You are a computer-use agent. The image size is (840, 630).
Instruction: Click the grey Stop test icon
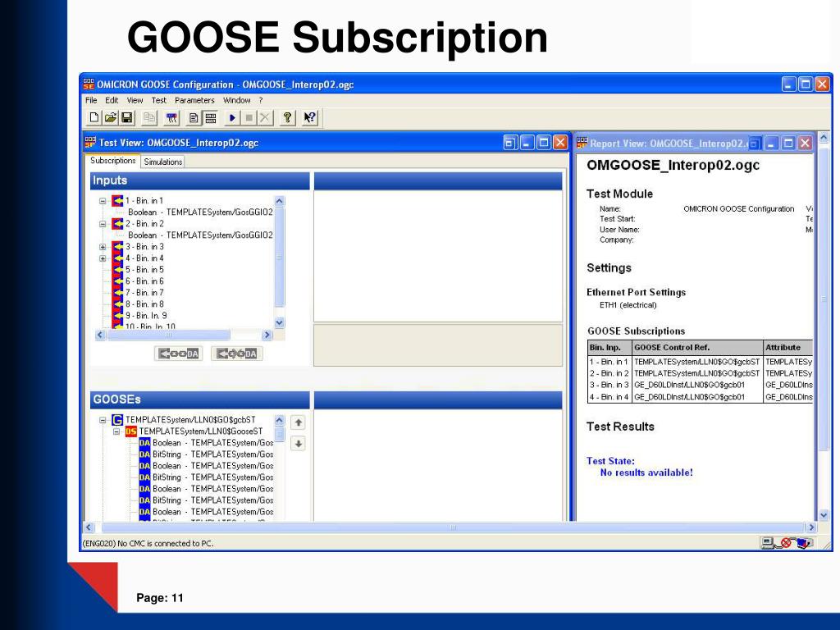(249, 118)
